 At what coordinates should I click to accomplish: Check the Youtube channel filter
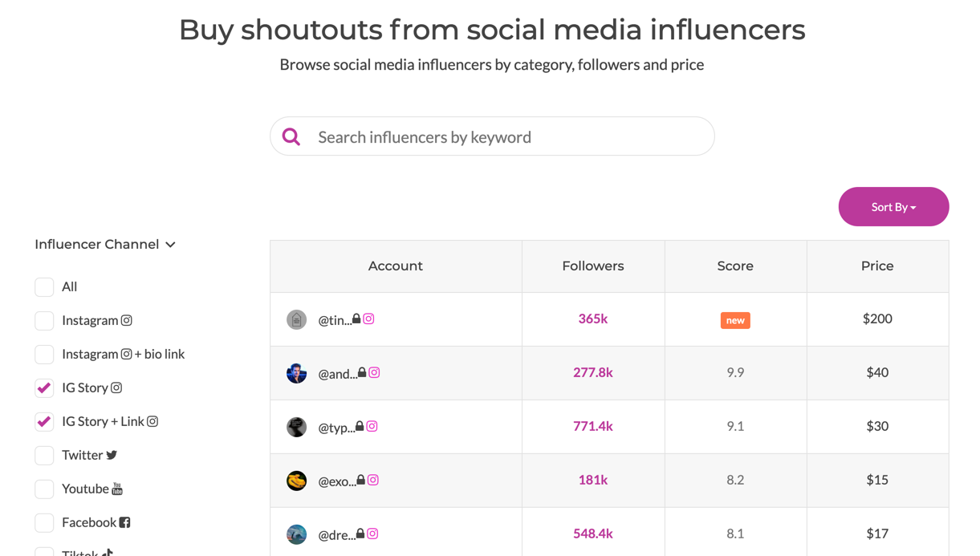[44, 489]
